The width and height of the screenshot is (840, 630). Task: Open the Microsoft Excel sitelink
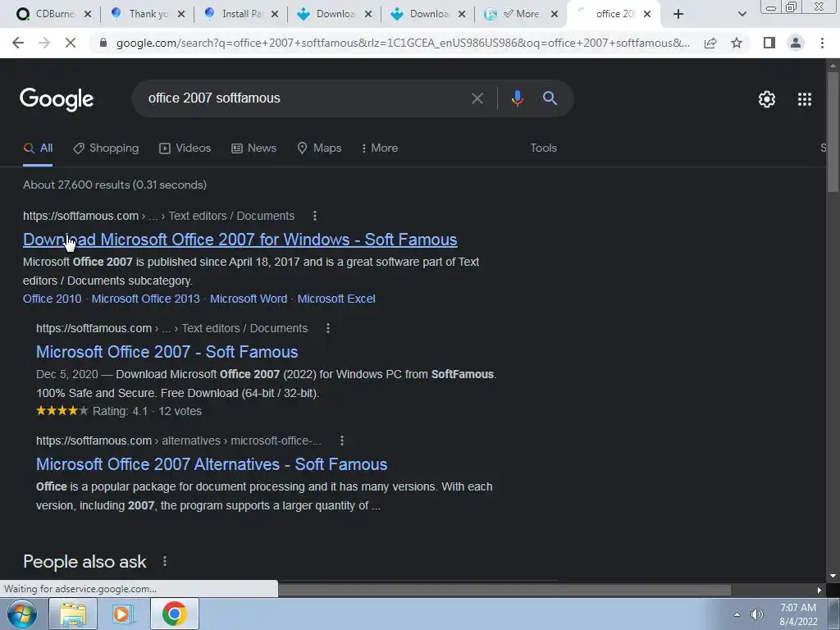(336, 299)
